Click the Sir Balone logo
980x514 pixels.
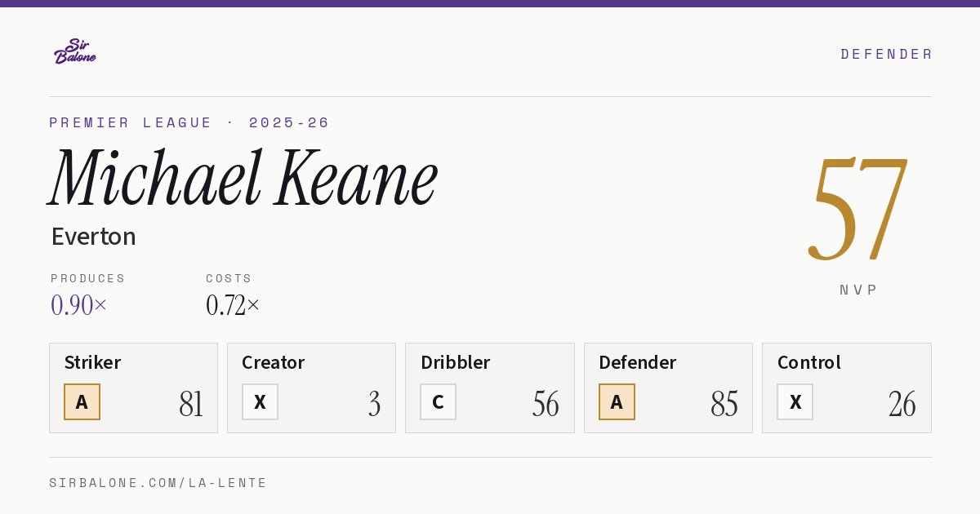click(75, 51)
